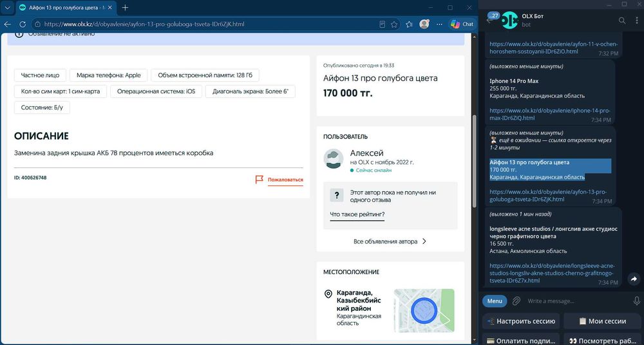Click the red flag icon beside Пожаловаться
The image size is (644, 345).
[x=259, y=180]
